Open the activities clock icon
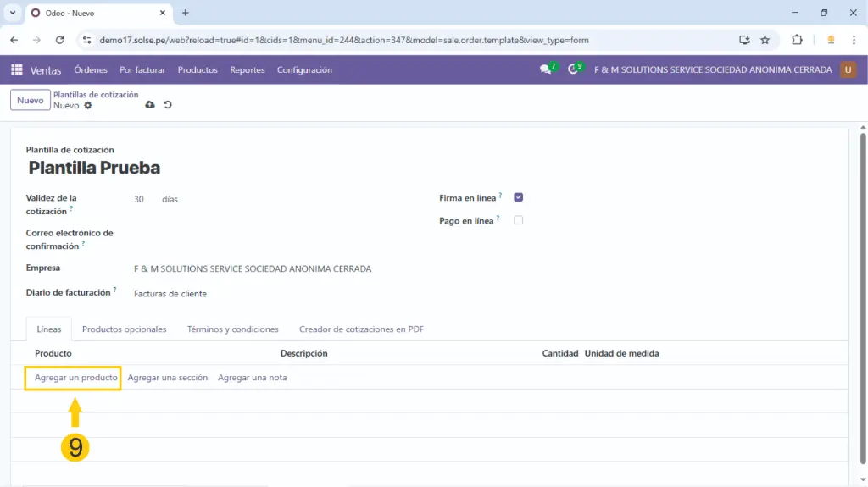 pyautogui.click(x=573, y=69)
